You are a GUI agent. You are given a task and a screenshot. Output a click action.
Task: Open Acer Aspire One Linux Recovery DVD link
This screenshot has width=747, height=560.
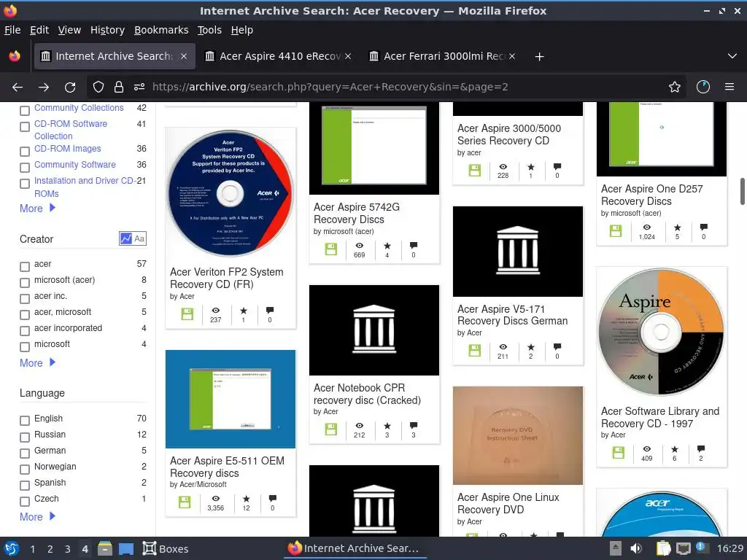coord(508,503)
